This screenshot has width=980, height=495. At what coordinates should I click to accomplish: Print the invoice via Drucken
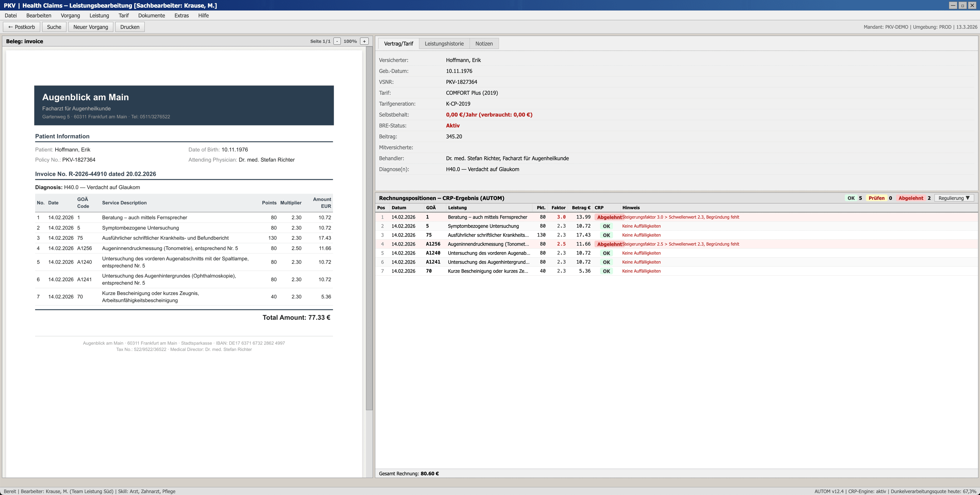130,27
